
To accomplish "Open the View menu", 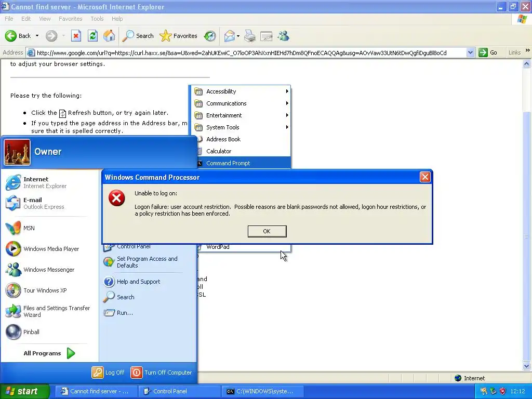I will tap(45, 19).
